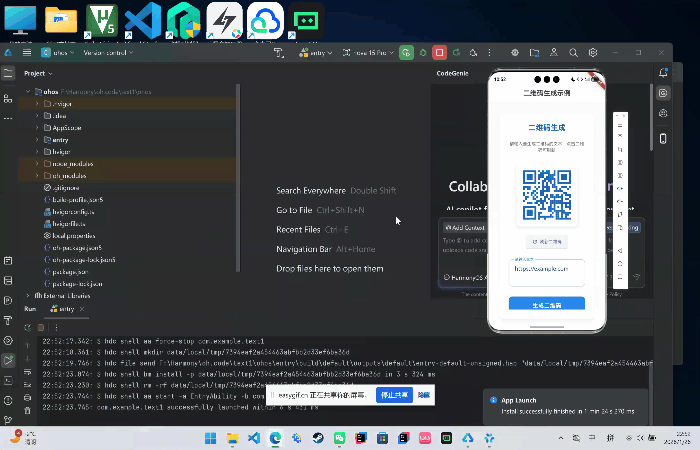Click the previewer eye icon in toolbar
The image size is (700, 450).
pyautogui.click(x=515, y=53)
